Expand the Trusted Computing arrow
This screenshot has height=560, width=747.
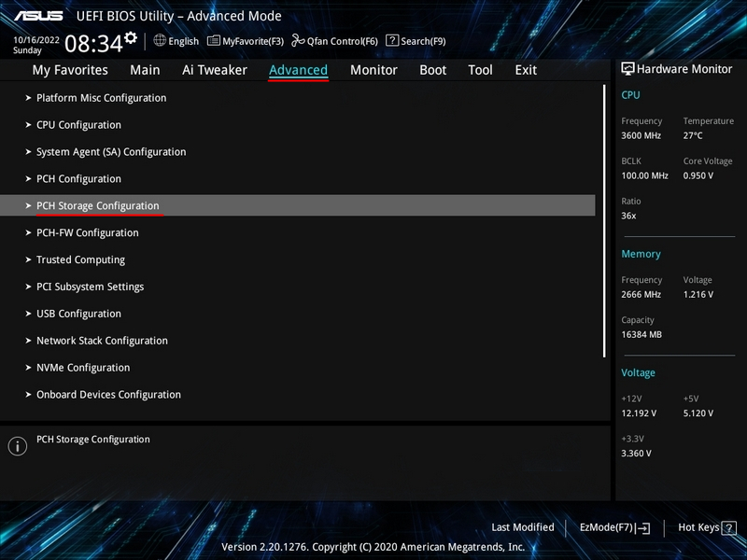pos(28,259)
